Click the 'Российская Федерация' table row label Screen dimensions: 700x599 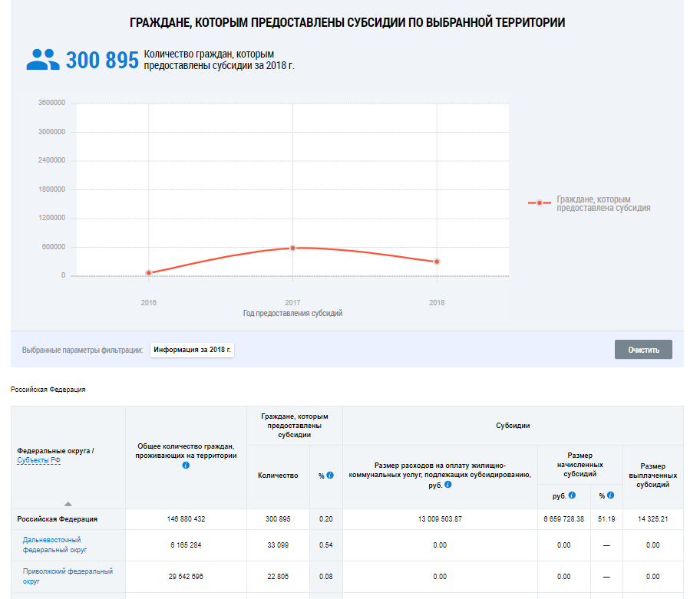[x=58, y=519]
